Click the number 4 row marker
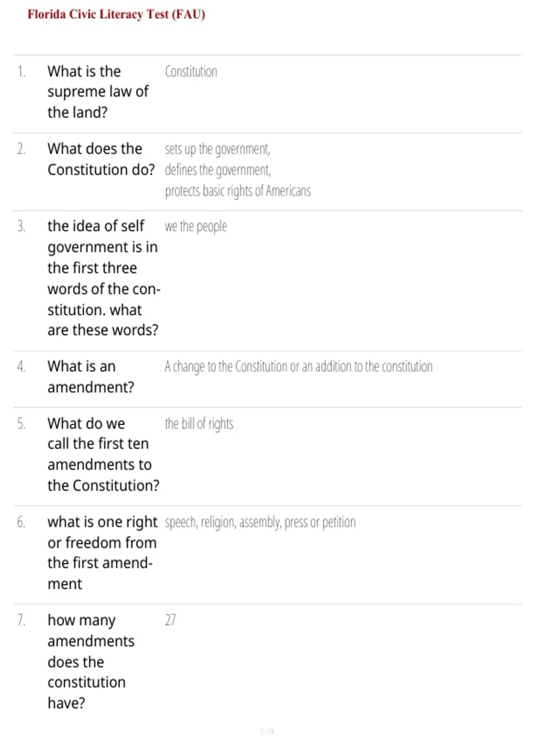The image size is (534, 756). click(21, 366)
